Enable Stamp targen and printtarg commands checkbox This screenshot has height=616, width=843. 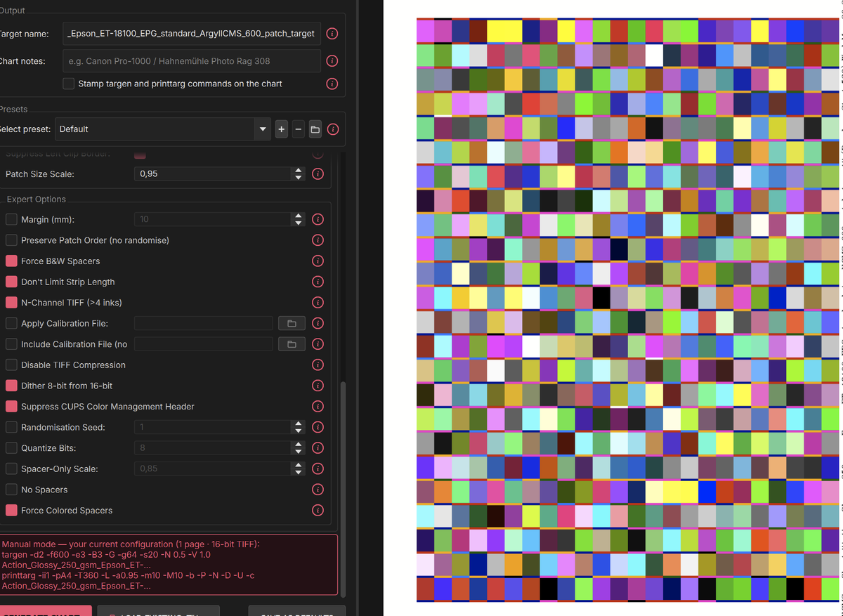[68, 84]
